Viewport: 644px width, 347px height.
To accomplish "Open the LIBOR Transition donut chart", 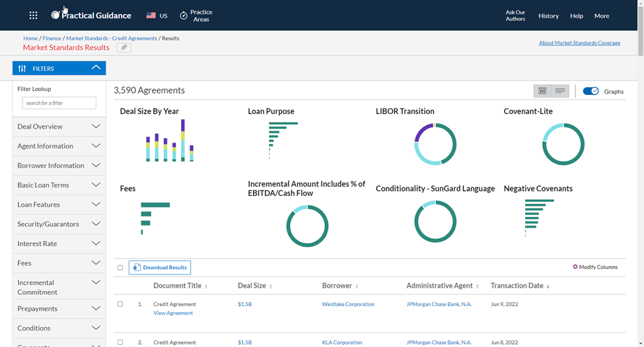I will tap(435, 144).
